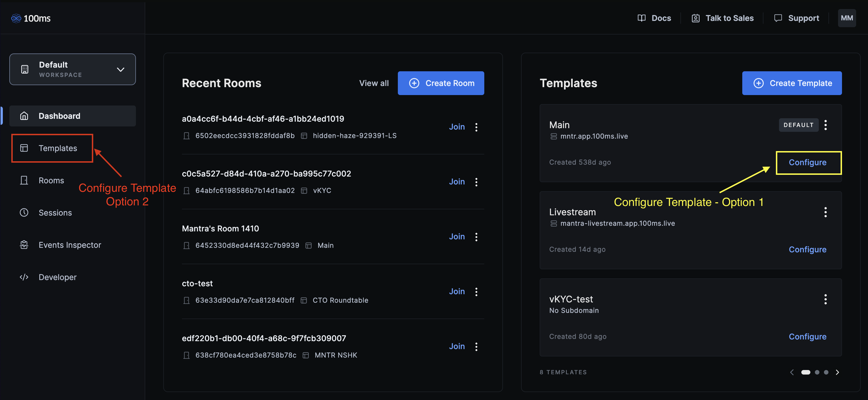Configure the Livestream template
The image size is (868, 400).
pyautogui.click(x=807, y=250)
